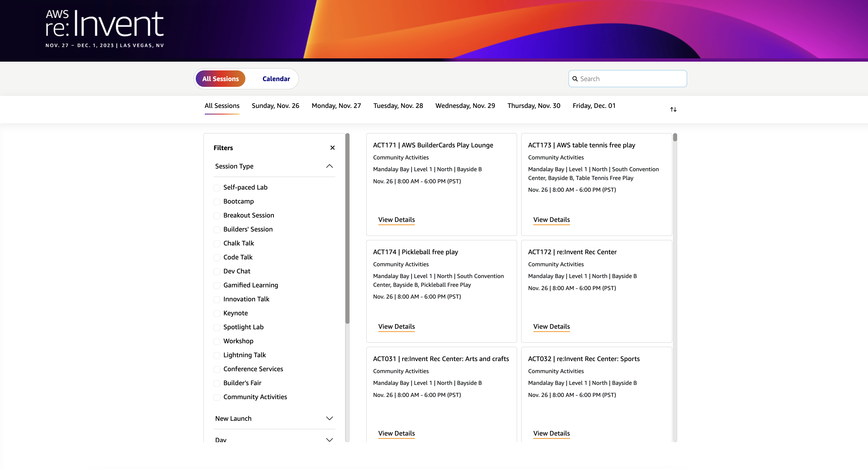
Task: Close the Filters panel with the X icon
Action: click(x=332, y=147)
